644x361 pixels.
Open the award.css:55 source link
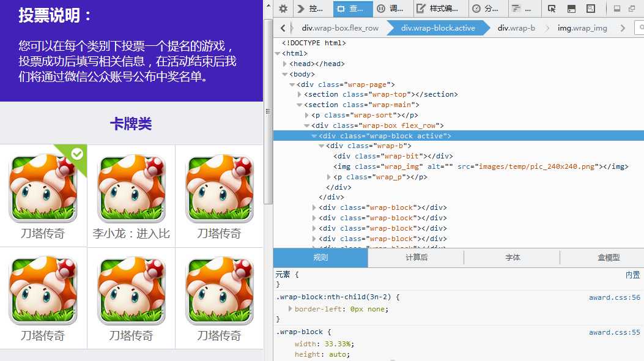[x=615, y=332]
